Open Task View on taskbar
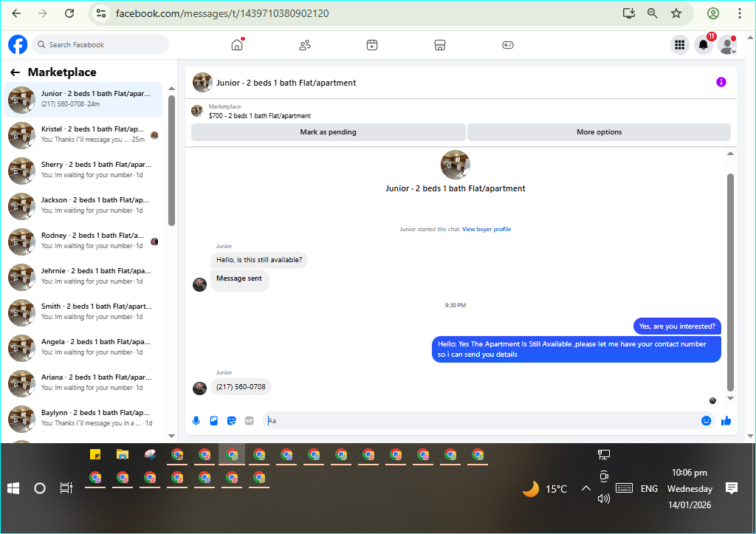756x534 pixels. click(66, 488)
